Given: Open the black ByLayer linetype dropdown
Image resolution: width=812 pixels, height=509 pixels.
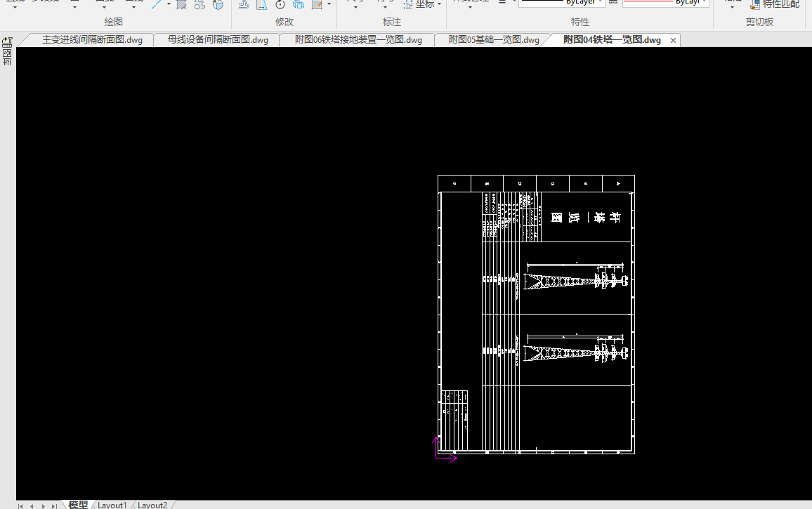Looking at the screenshot, I should [x=562, y=3].
